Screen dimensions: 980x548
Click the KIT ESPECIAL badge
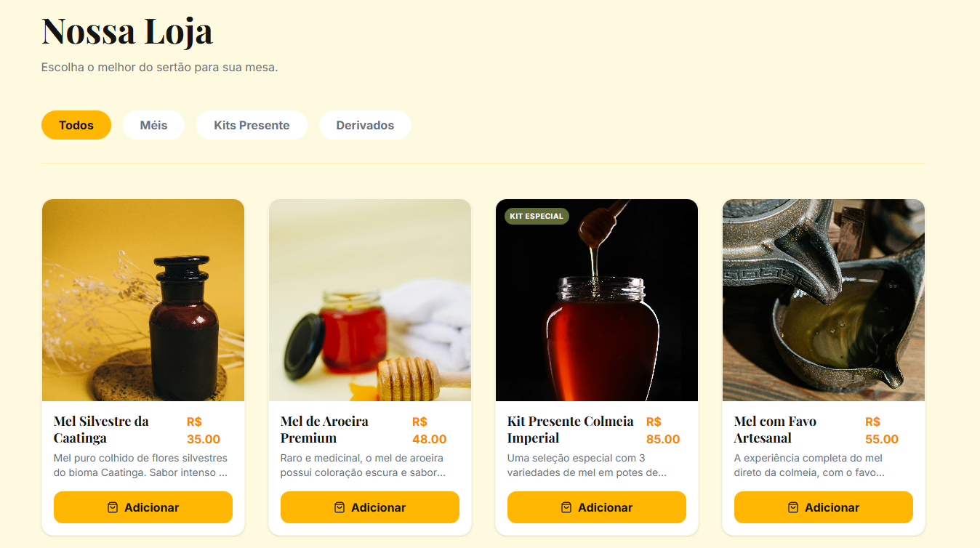pyautogui.click(x=537, y=216)
